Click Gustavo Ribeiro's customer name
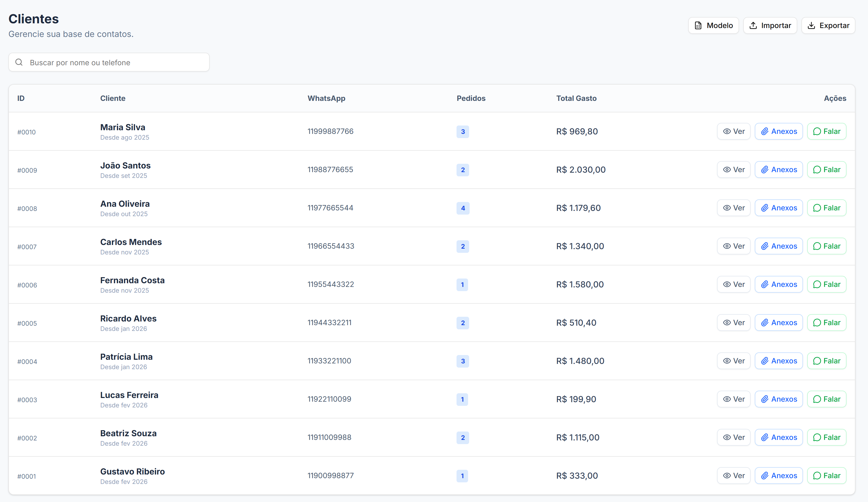868x502 pixels. coord(132,471)
